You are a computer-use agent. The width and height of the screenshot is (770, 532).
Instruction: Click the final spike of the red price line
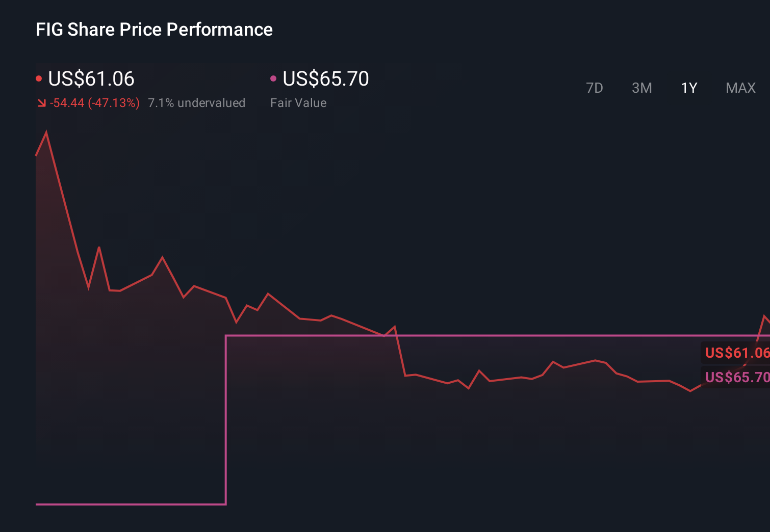coord(764,316)
